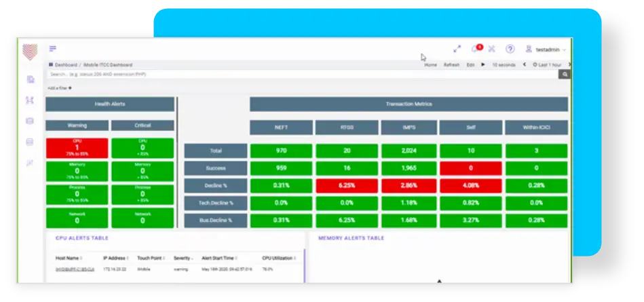Open the notifications bell icon
This screenshot has height=302, width=644.
(475, 50)
